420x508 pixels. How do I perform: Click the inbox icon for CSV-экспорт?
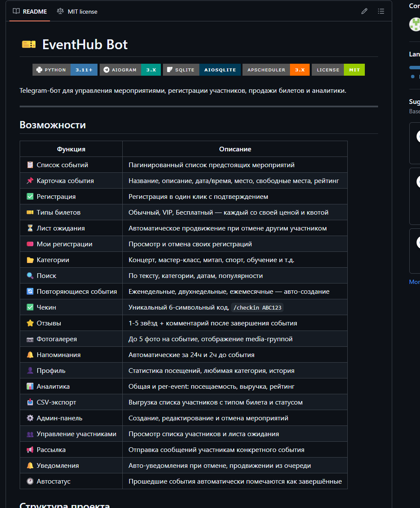click(x=30, y=402)
